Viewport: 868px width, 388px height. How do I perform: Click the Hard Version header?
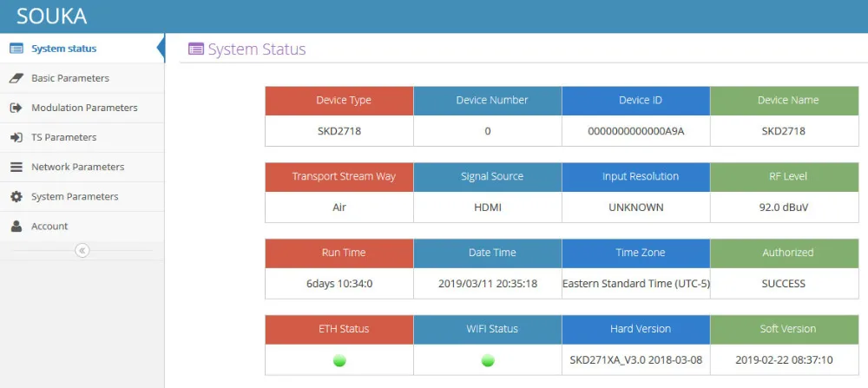point(636,329)
